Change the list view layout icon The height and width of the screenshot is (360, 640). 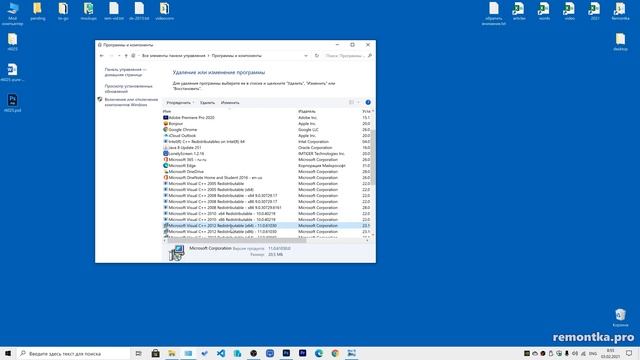[351, 102]
